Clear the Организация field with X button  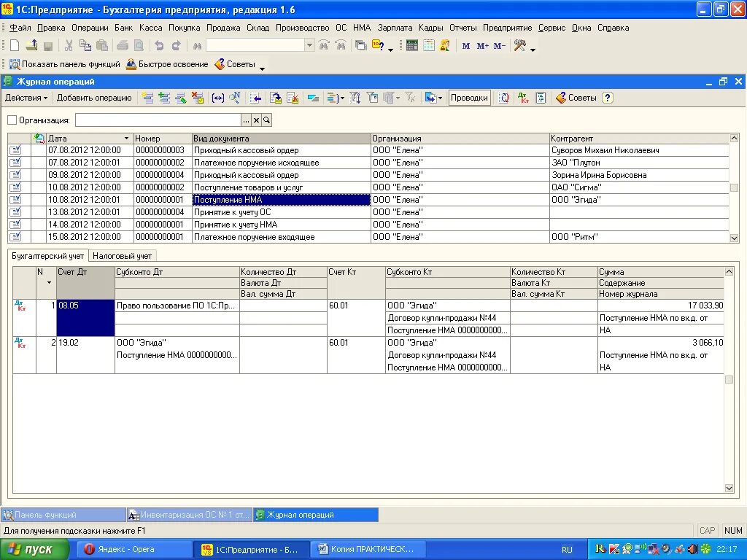(256, 120)
